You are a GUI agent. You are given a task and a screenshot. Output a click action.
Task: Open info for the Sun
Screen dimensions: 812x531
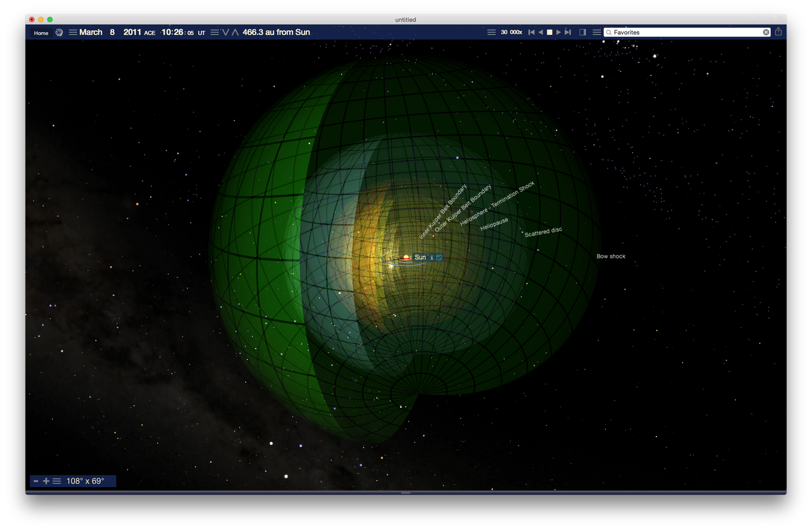432,257
